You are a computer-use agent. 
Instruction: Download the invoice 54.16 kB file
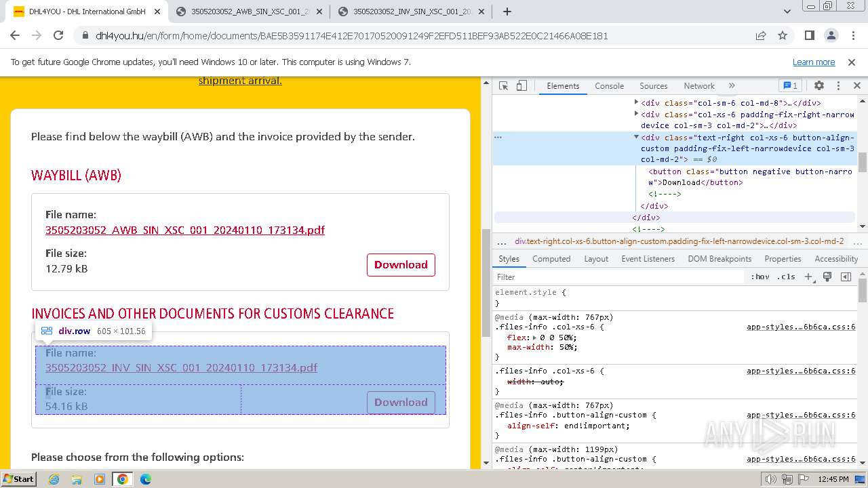pos(401,402)
